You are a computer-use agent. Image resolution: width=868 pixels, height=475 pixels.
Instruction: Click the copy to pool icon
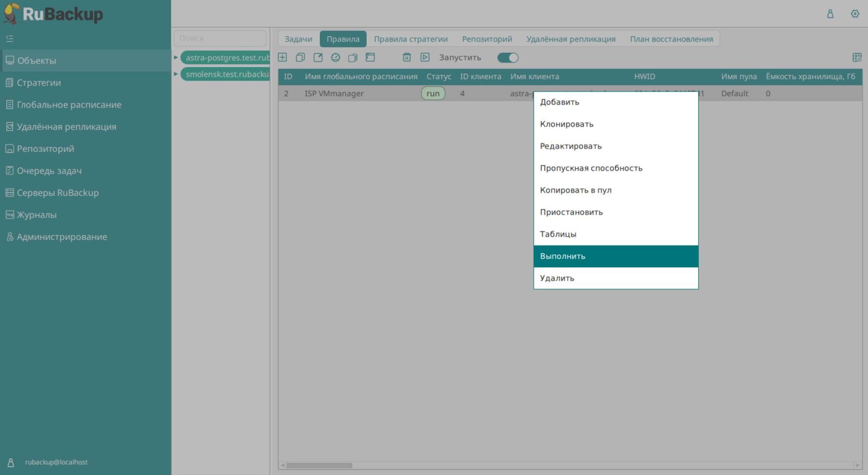[x=352, y=58]
